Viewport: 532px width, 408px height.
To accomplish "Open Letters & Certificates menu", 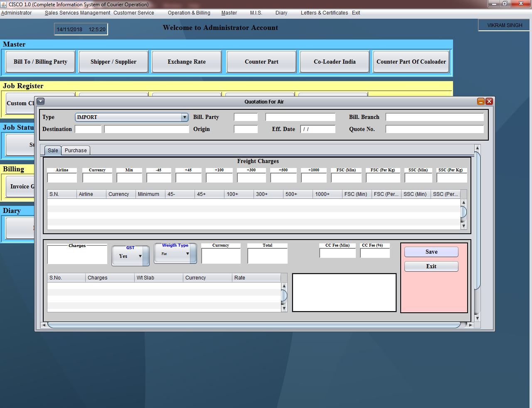I will (324, 13).
